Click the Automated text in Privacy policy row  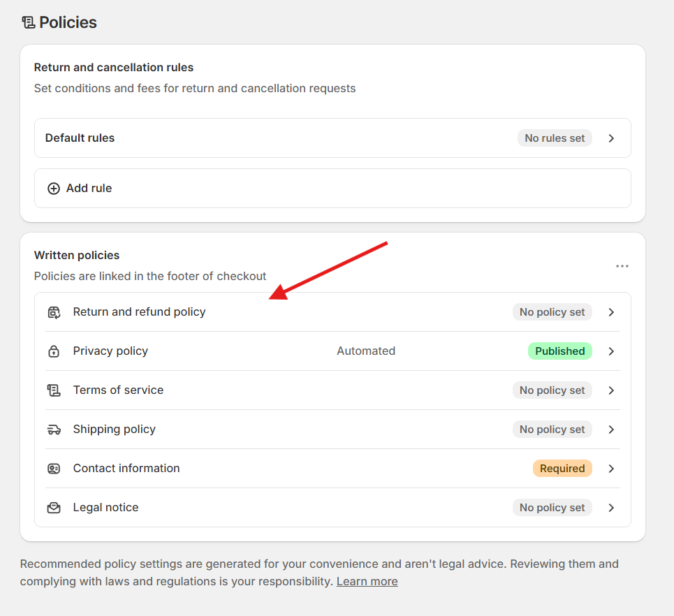point(366,351)
